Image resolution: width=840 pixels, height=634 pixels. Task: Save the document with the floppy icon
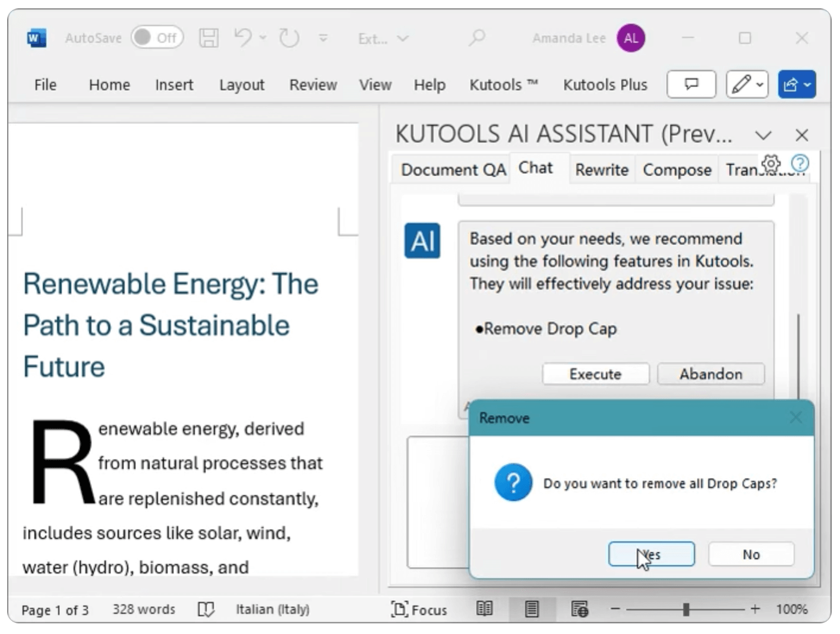coord(209,38)
